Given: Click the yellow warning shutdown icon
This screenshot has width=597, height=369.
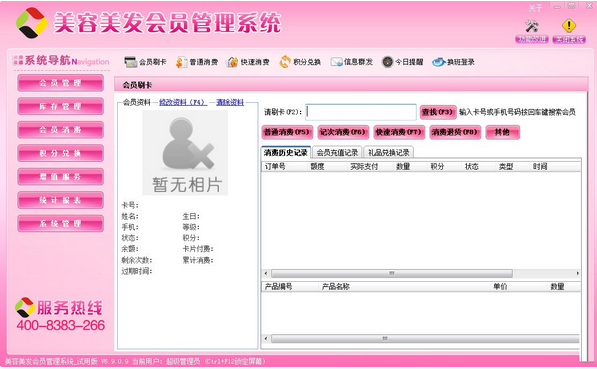Looking at the screenshot, I should click(x=569, y=26).
